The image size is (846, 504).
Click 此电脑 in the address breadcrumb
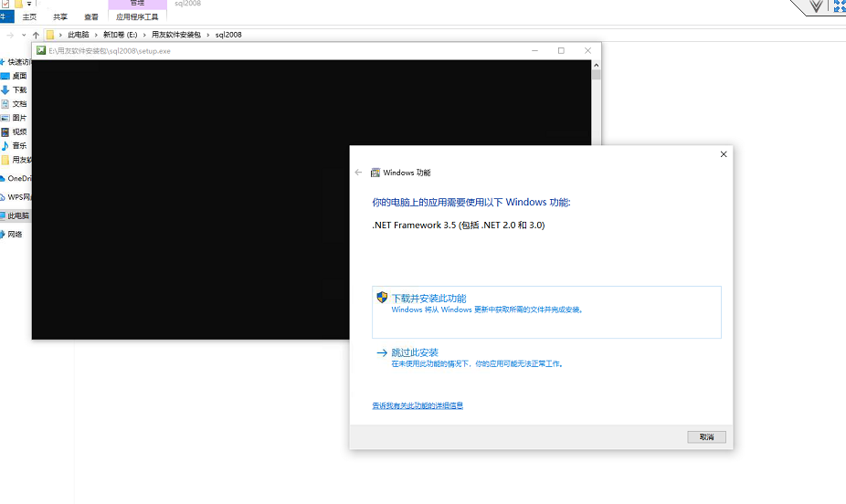pyautogui.click(x=79, y=35)
